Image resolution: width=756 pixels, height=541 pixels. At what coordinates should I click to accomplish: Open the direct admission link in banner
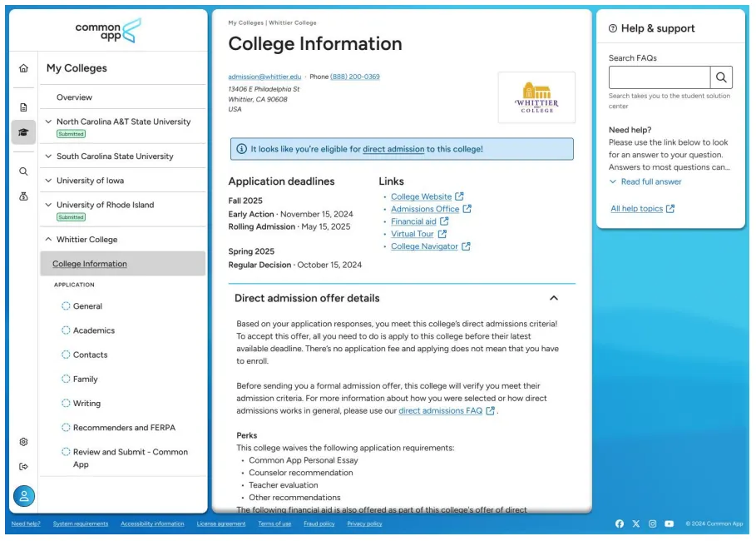click(393, 149)
